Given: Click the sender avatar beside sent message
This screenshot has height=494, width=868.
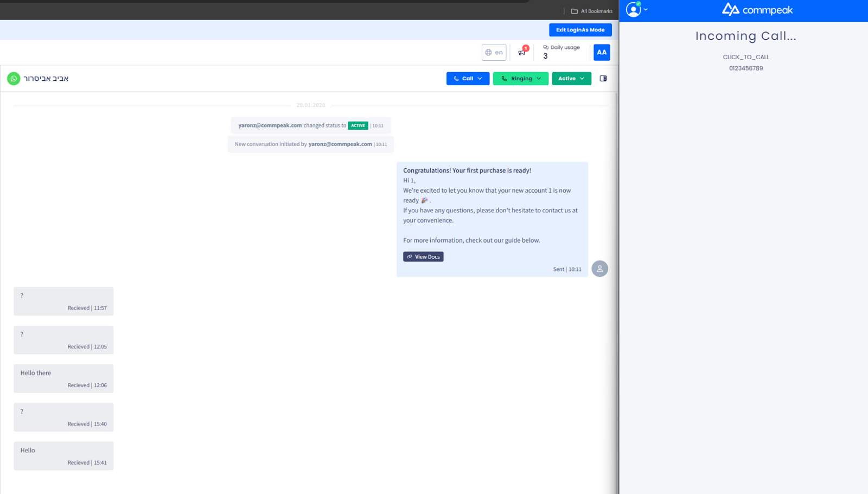Looking at the screenshot, I should pyautogui.click(x=599, y=269).
